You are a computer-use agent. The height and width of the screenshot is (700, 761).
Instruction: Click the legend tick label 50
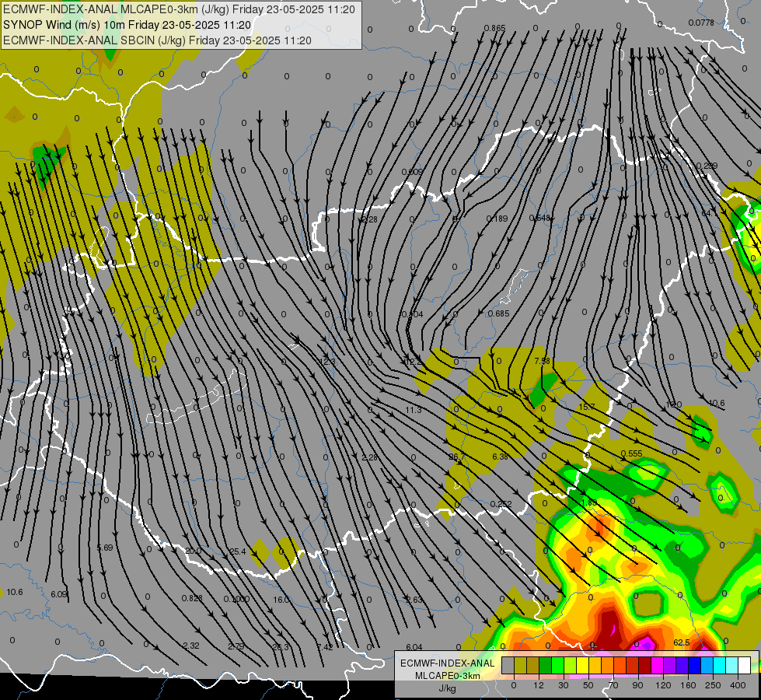click(588, 685)
